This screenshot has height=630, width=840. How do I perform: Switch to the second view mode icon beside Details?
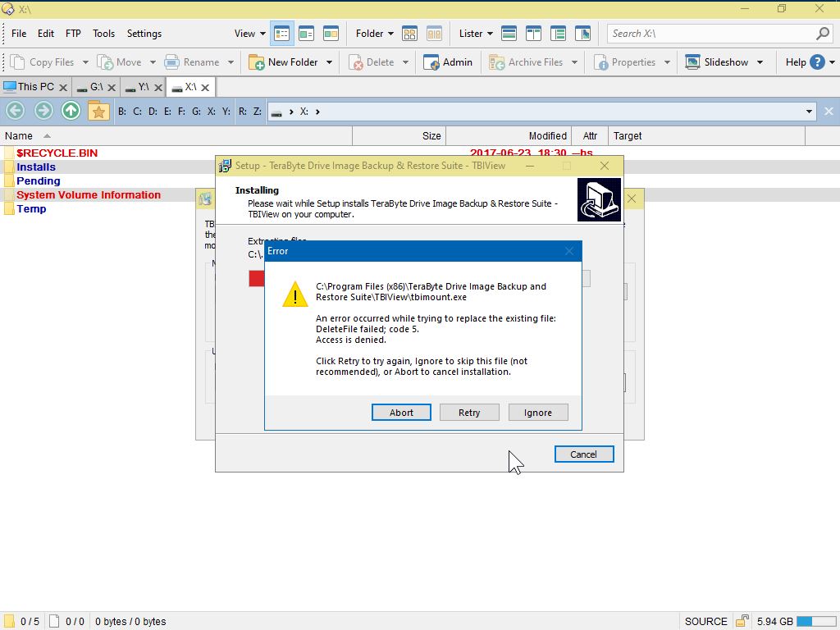click(x=307, y=34)
